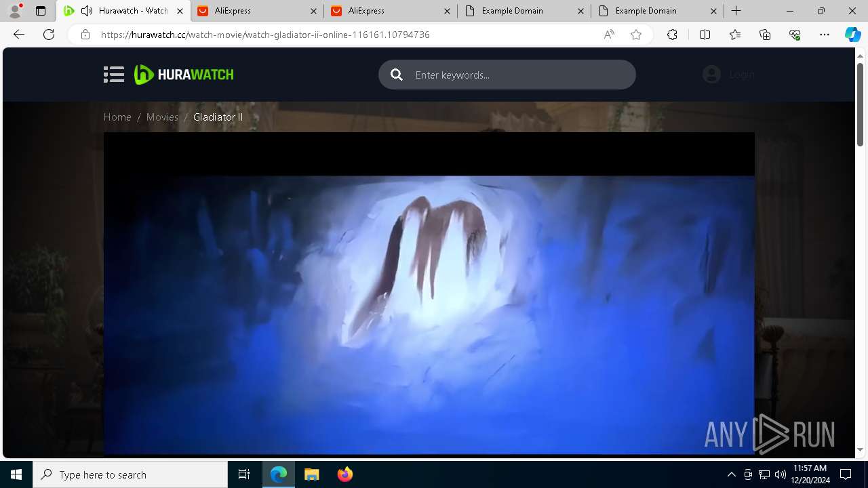Open Microsoft Edge taskbar icon
This screenshot has width=868, height=488.
pyautogui.click(x=279, y=474)
